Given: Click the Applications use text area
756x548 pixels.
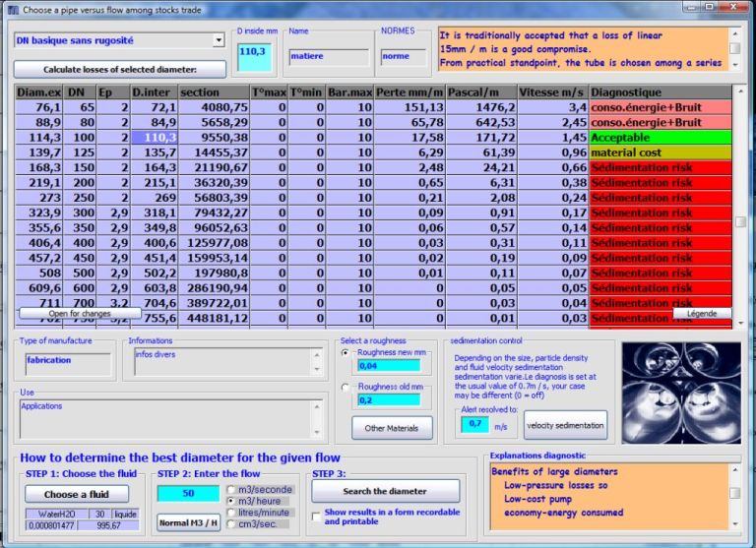Looking at the screenshot, I should point(166,419).
